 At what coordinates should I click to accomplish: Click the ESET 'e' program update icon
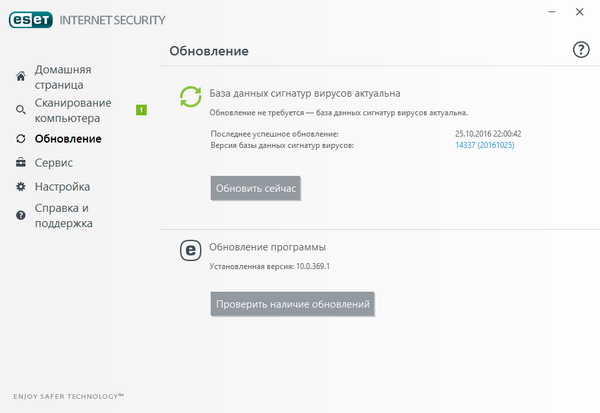(190, 250)
